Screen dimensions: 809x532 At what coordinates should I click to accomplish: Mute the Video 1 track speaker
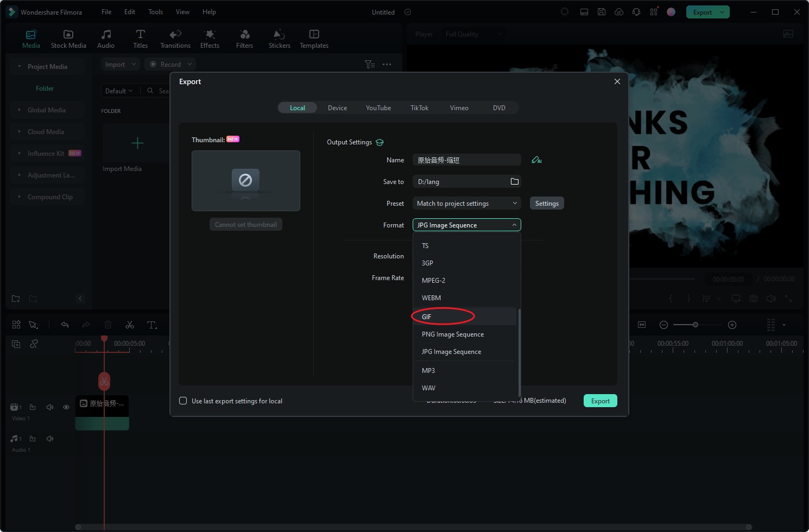click(50, 407)
